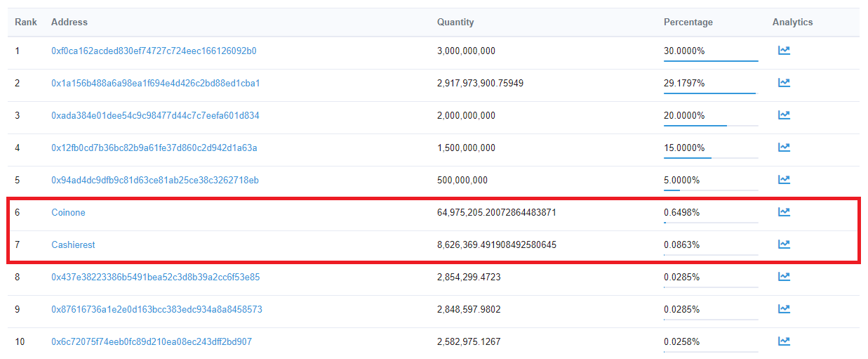Open analytics chart icon for rank 4 holder
Viewport: 868px width, 359px height.
(784, 148)
